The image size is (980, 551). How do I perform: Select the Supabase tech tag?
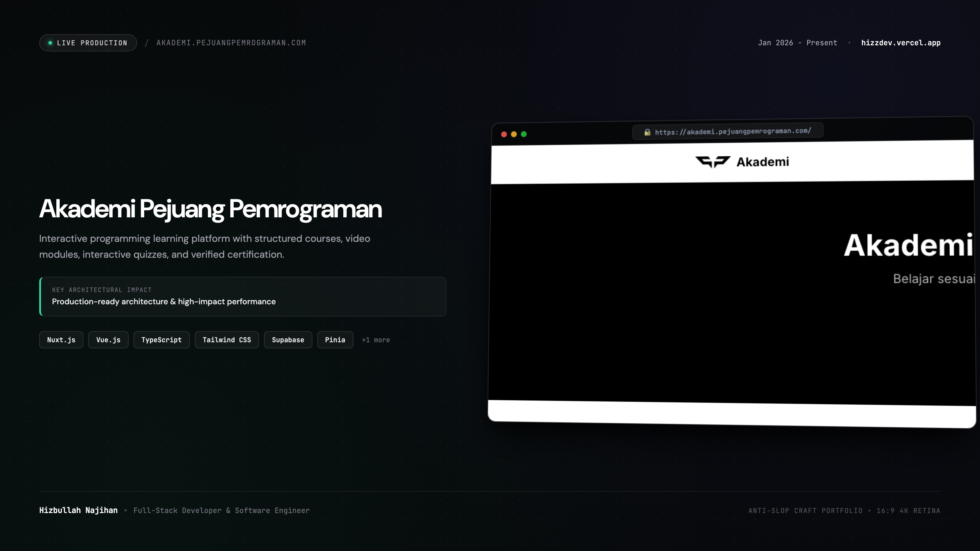click(x=288, y=340)
